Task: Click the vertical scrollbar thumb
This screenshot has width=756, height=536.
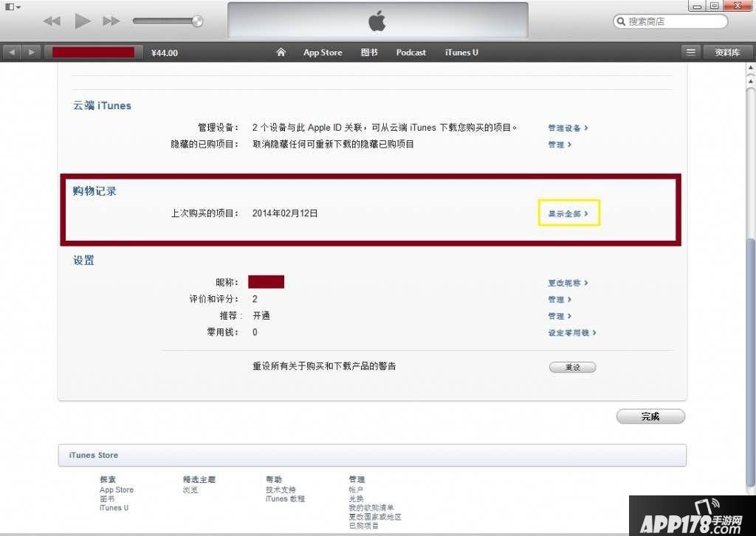Action: [751, 362]
